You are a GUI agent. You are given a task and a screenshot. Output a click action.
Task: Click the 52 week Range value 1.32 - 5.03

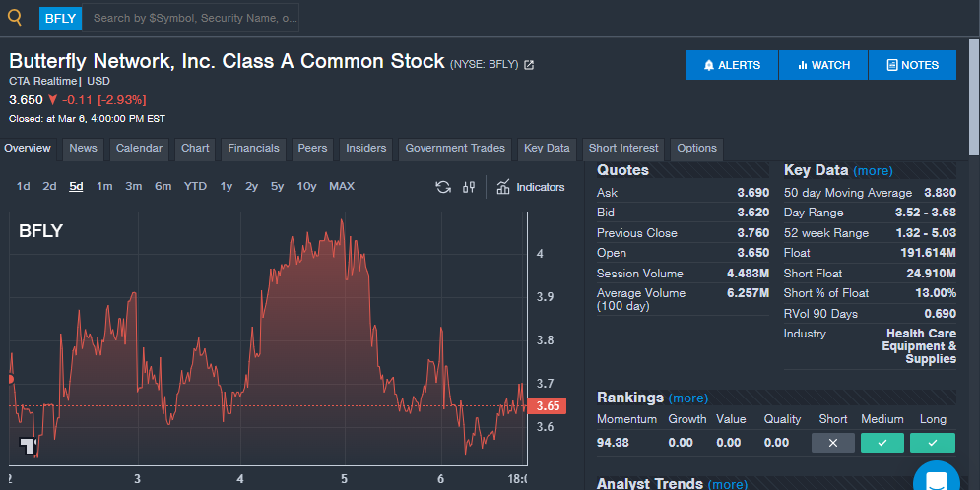(x=926, y=233)
